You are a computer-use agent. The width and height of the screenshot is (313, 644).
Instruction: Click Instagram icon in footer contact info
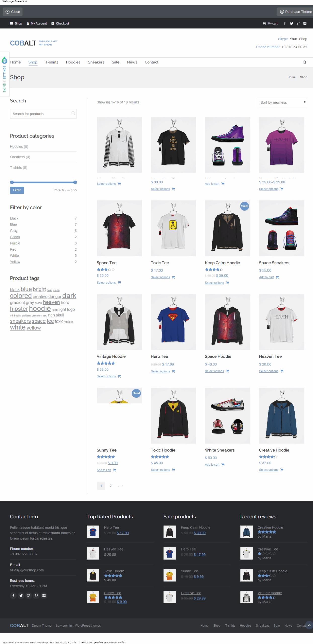pos(44,595)
